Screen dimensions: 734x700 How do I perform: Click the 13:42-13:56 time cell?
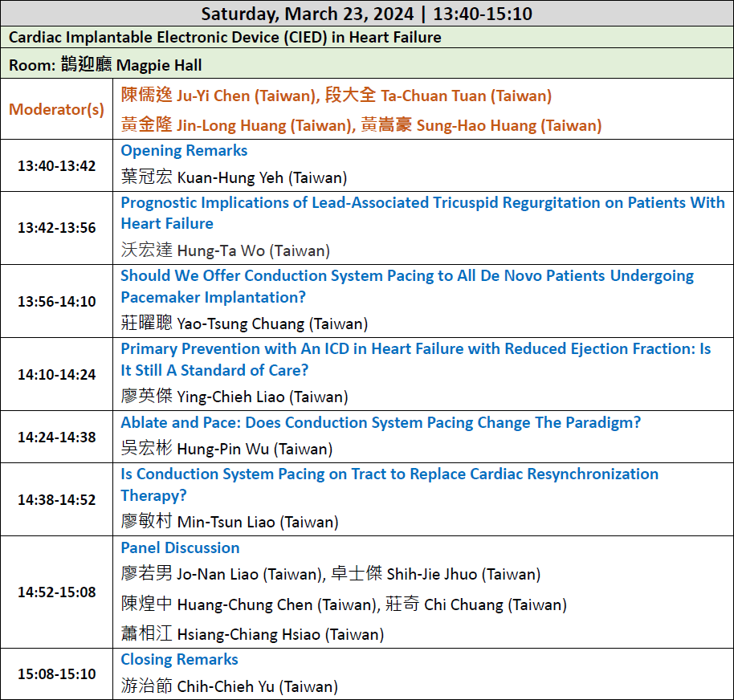57,228
